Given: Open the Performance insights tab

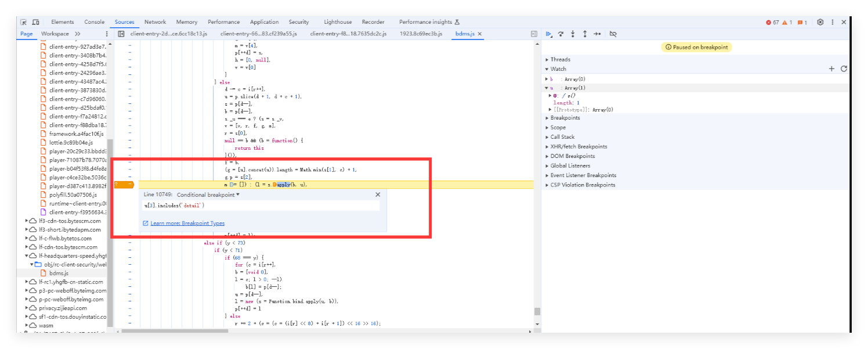Looking at the screenshot, I should click(x=429, y=22).
